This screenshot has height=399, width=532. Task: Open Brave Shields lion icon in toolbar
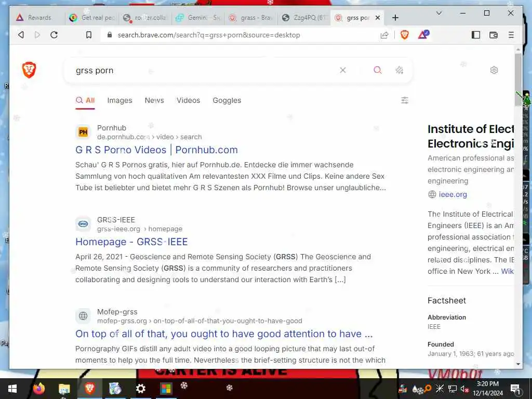click(404, 35)
